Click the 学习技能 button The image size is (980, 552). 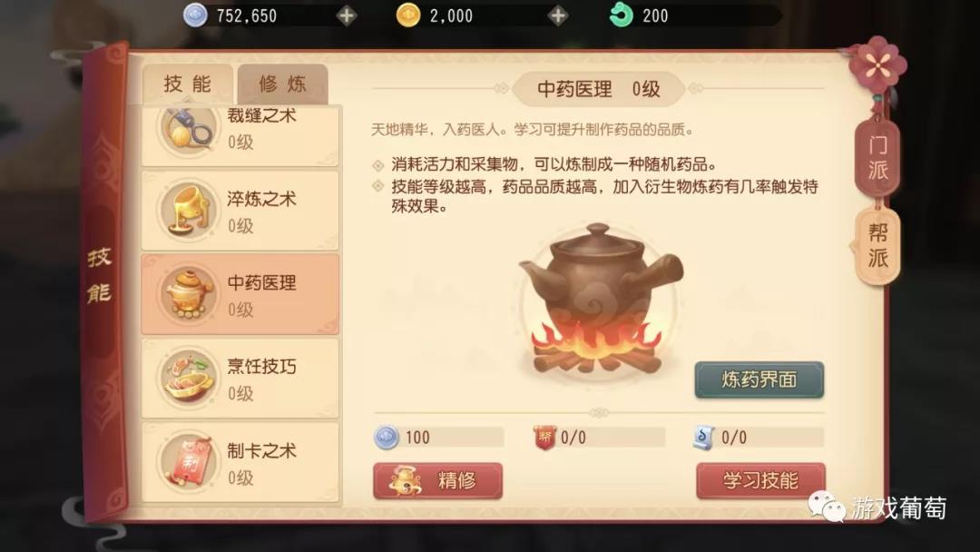(x=760, y=481)
